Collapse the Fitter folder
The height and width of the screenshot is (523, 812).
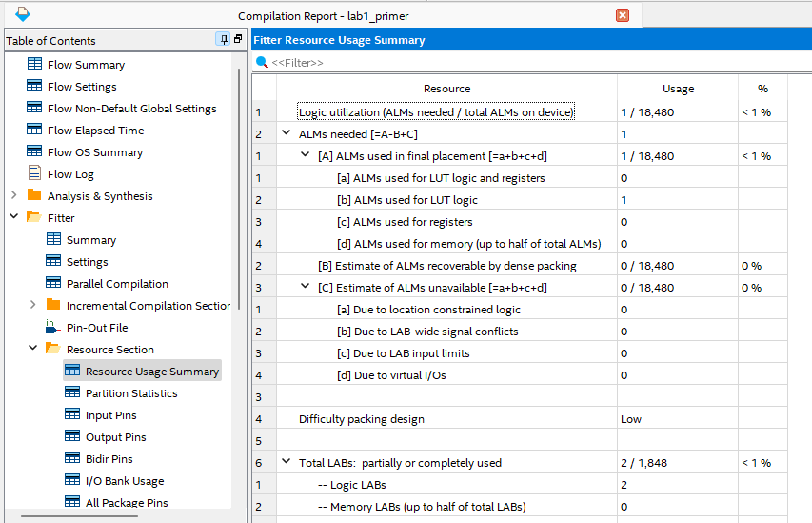tap(14, 216)
